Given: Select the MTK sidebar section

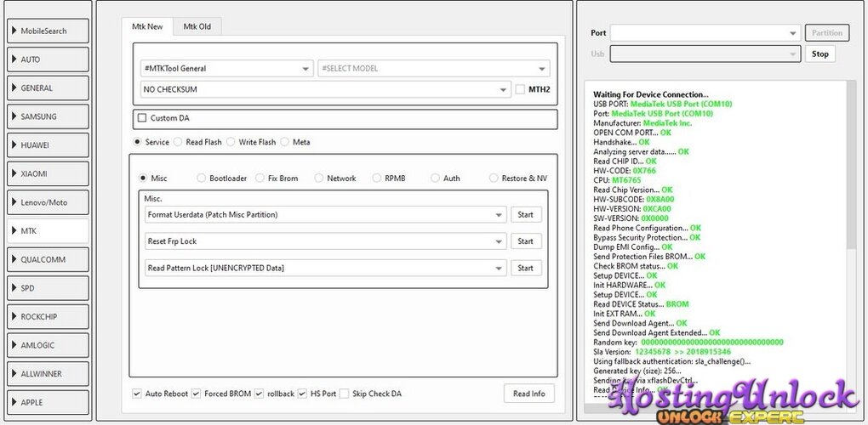Looking at the screenshot, I should [x=48, y=231].
